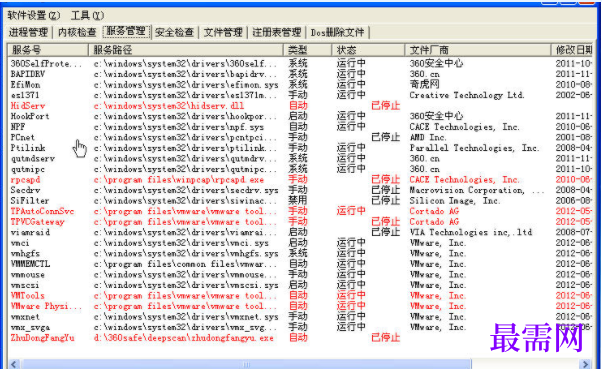Screen dimensions: 602x369
Task: Click scroll right arrow of horizontal scrollbar
Action: [585, 364]
